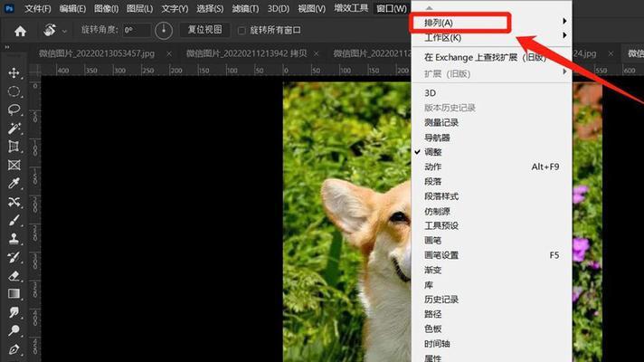Select the Smudge tool
Image resolution: width=644 pixels, height=362 pixels.
point(14,312)
